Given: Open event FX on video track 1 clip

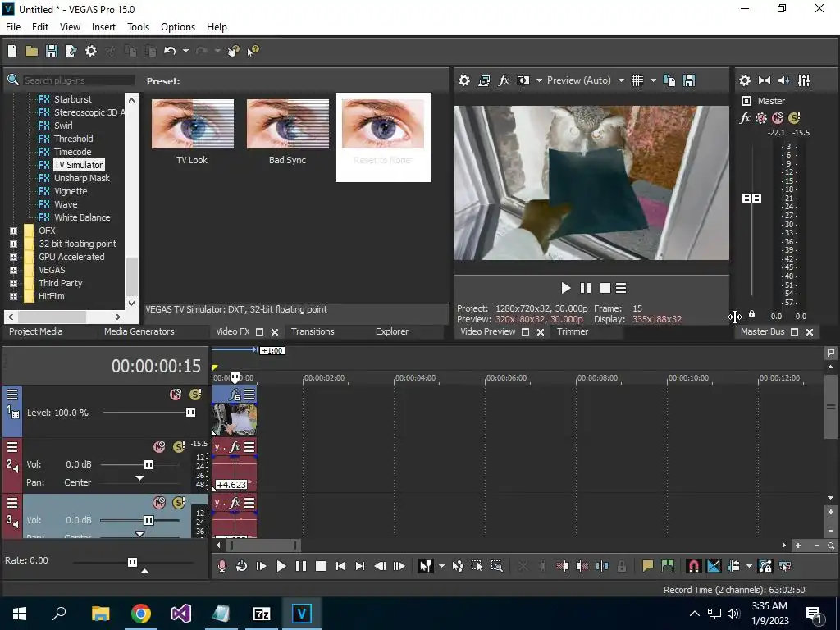Looking at the screenshot, I should [235, 395].
